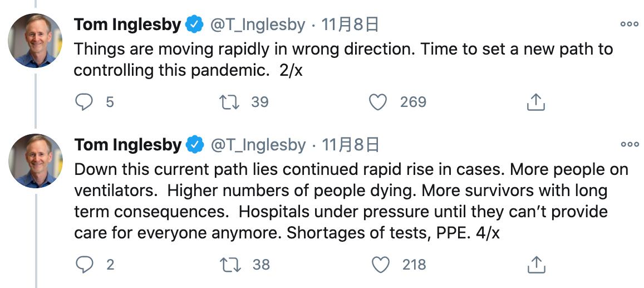Reply to the tweet ending in 2/x
Screen dimensions: 644x288
click(84, 102)
